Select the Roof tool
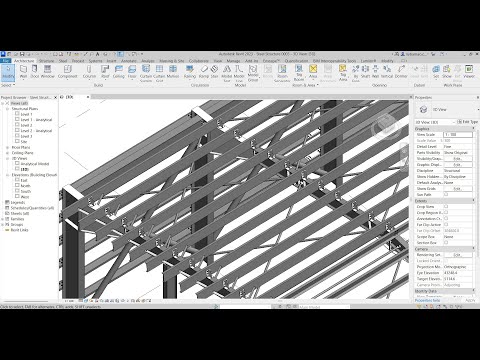The width and height of the screenshot is (480, 360). tap(105, 72)
